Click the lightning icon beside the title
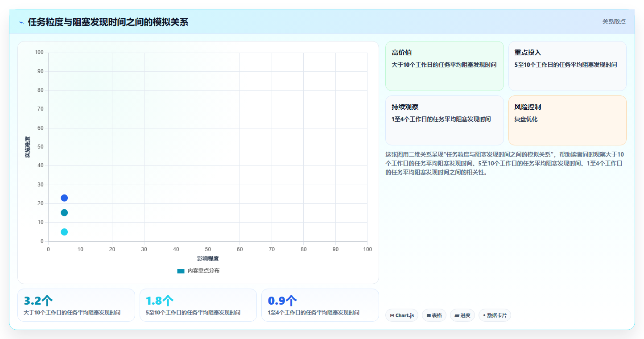 [x=21, y=22]
